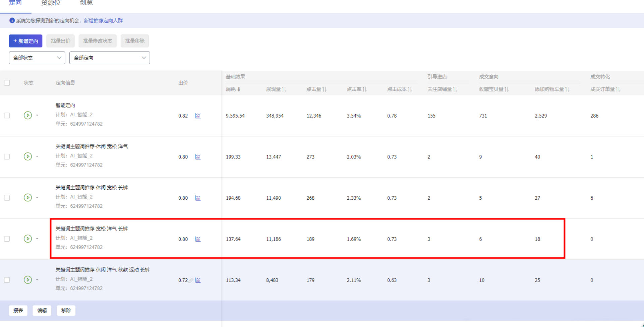This screenshot has width=644, height=327.
Task: Click the 新增定向 button
Action: 25,41
